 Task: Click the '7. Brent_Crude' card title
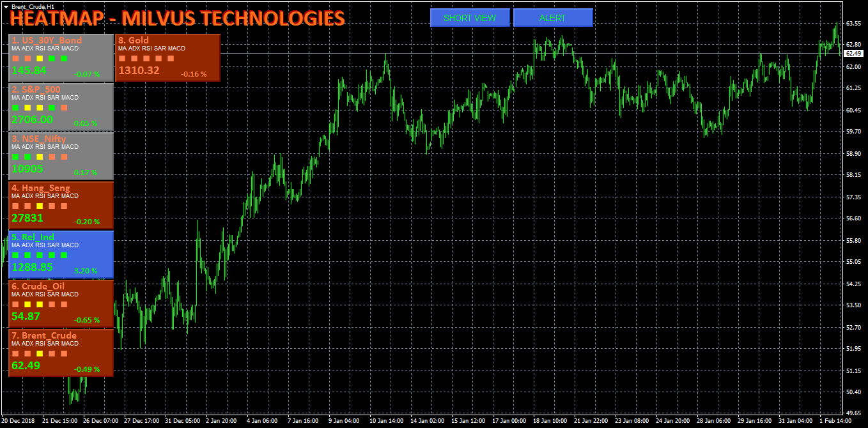click(x=44, y=335)
